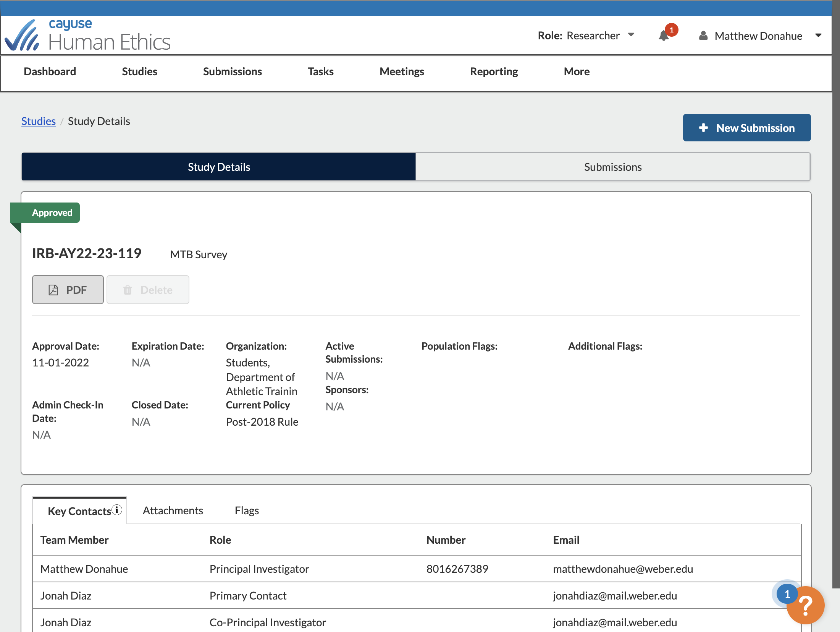This screenshot has height=632, width=840.
Task: Click email matthewdonahue@weber.edu
Action: [623, 569]
